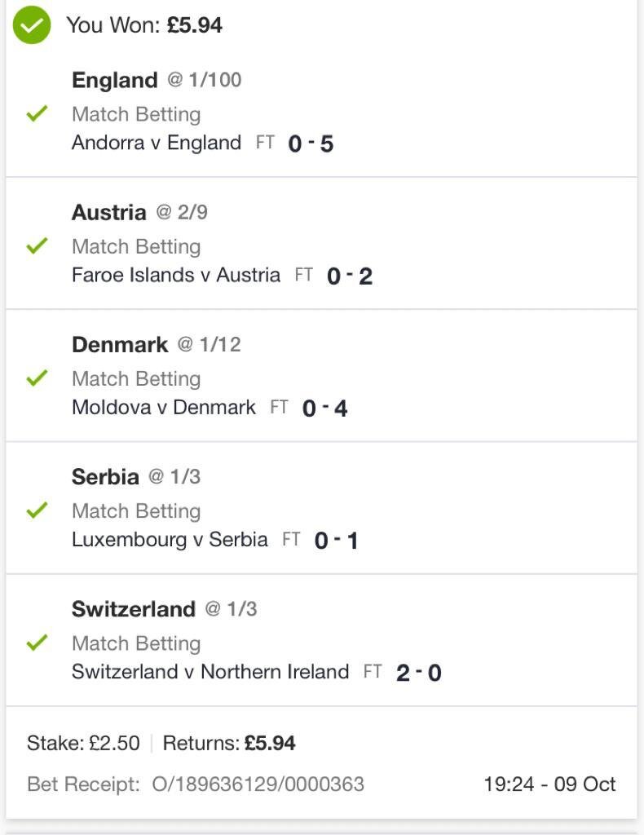Select the England @ 1/100 selection
Image resolution: width=644 pixels, height=835 pixels.
pyautogui.click(x=157, y=81)
